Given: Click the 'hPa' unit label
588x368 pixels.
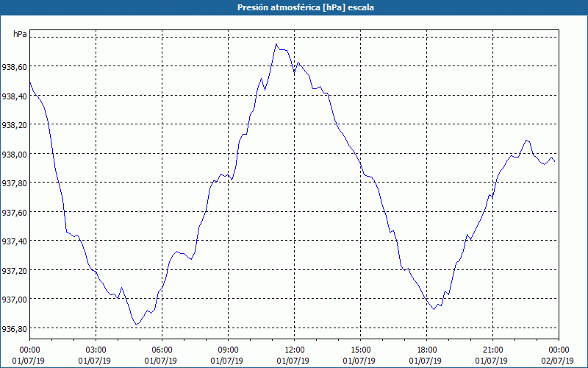Looking at the screenshot, I should [x=21, y=34].
